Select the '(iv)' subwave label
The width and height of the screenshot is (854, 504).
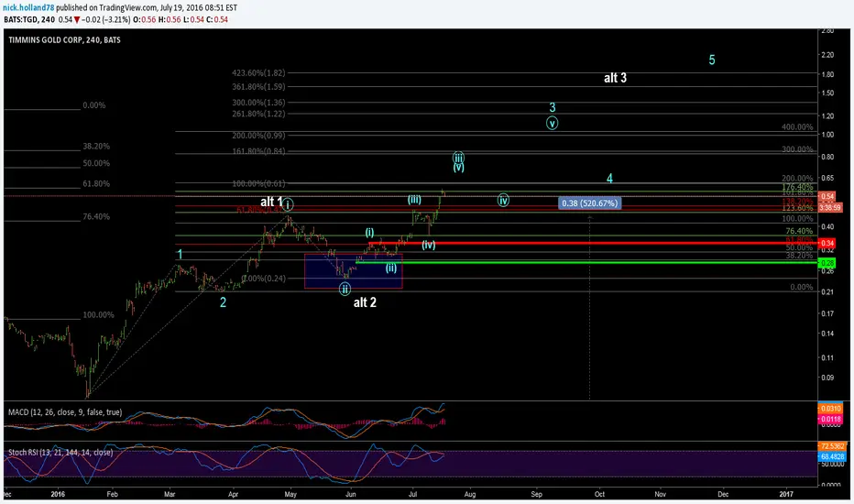(x=429, y=246)
